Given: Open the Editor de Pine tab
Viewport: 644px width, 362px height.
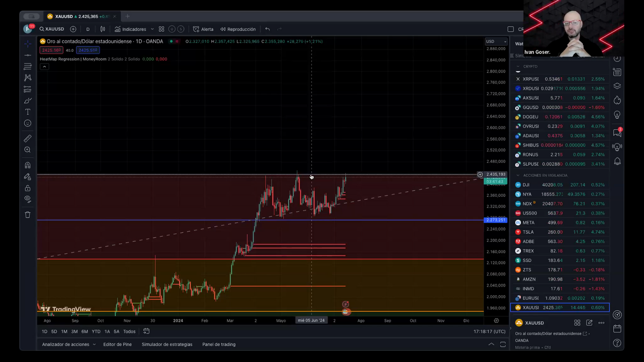Looking at the screenshot, I should tap(117, 344).
